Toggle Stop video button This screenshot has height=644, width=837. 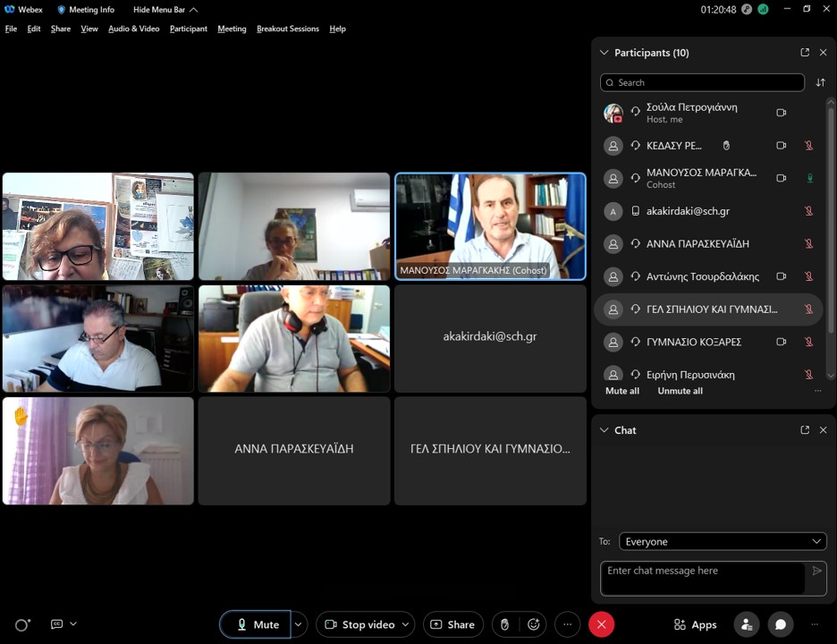360,624
